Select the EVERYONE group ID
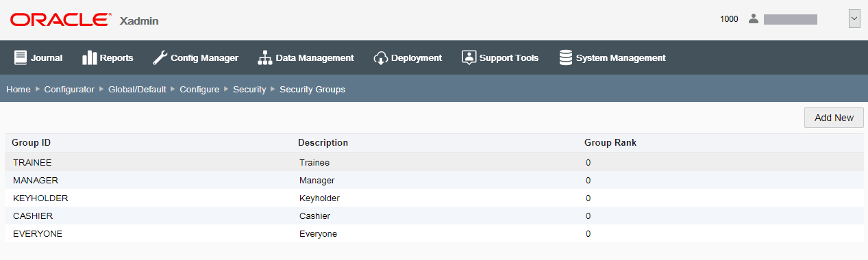This screenshot has height=260, width=868. point(38,233)
